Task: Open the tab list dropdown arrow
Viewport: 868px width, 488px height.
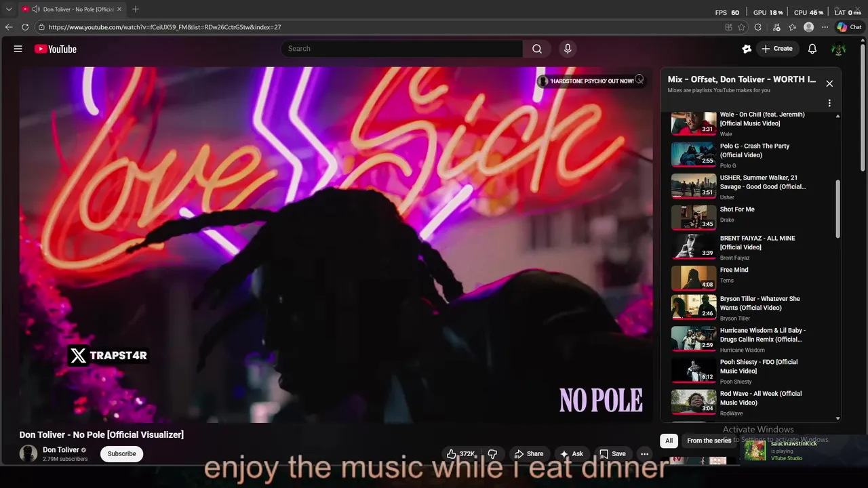Action: 9,9
